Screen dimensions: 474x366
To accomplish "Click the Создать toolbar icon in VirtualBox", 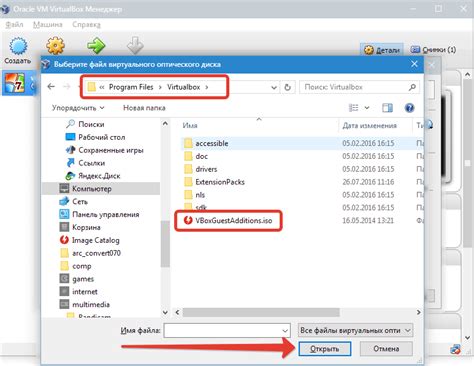I will [x=18, y=50].
